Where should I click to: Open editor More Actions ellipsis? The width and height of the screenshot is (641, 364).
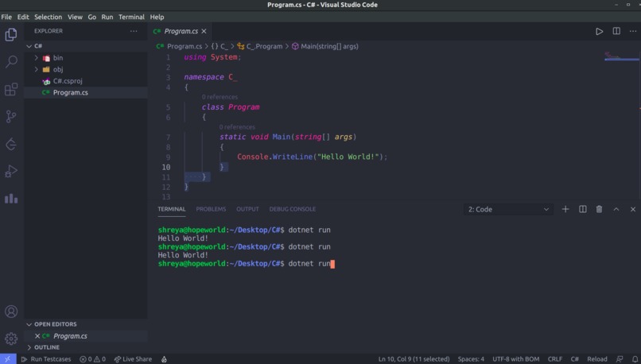[x=633, y=31]
